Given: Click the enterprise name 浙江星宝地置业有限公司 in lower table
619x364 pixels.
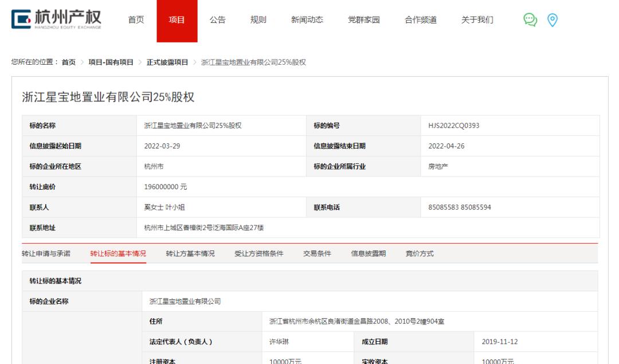Looking at the screenshot, I should tap(185, 301).
